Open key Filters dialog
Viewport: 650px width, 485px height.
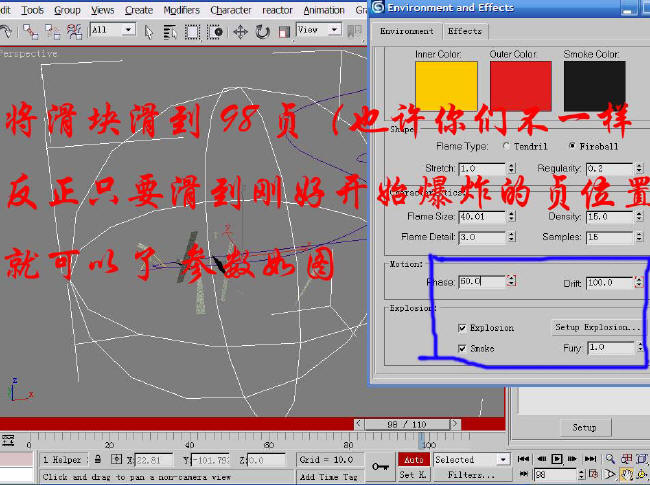471,475
